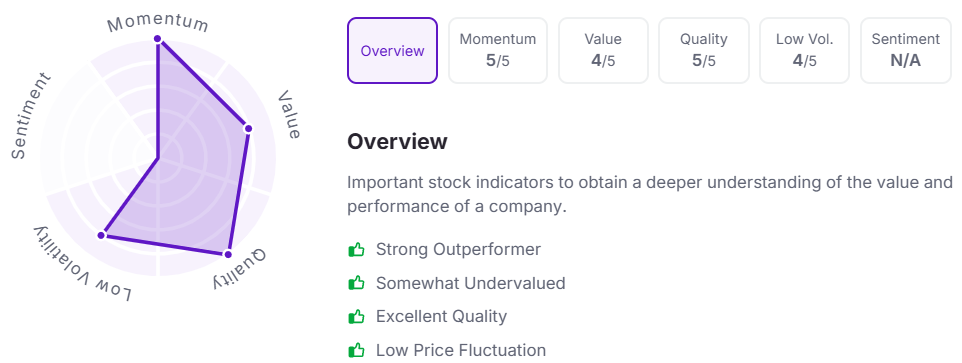Click the Low Volatility data point on chart

click(x=101, y=235)
